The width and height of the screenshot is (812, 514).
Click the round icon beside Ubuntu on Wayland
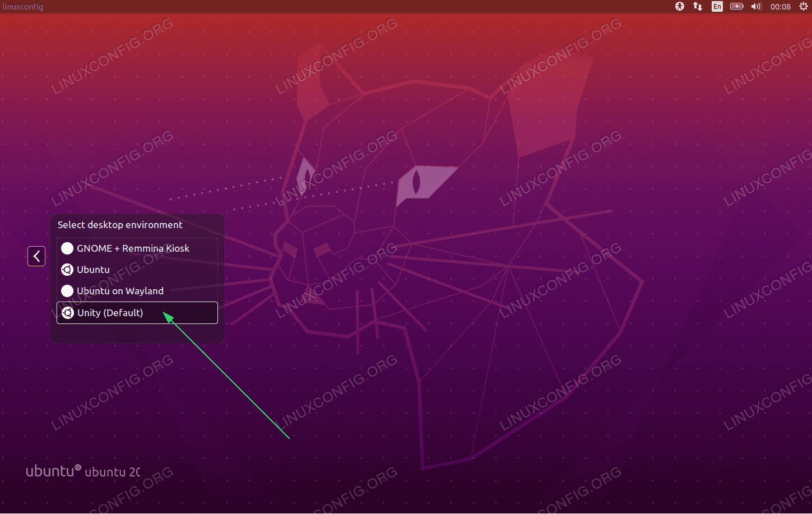pyautogui.click(x=67, y=291)
